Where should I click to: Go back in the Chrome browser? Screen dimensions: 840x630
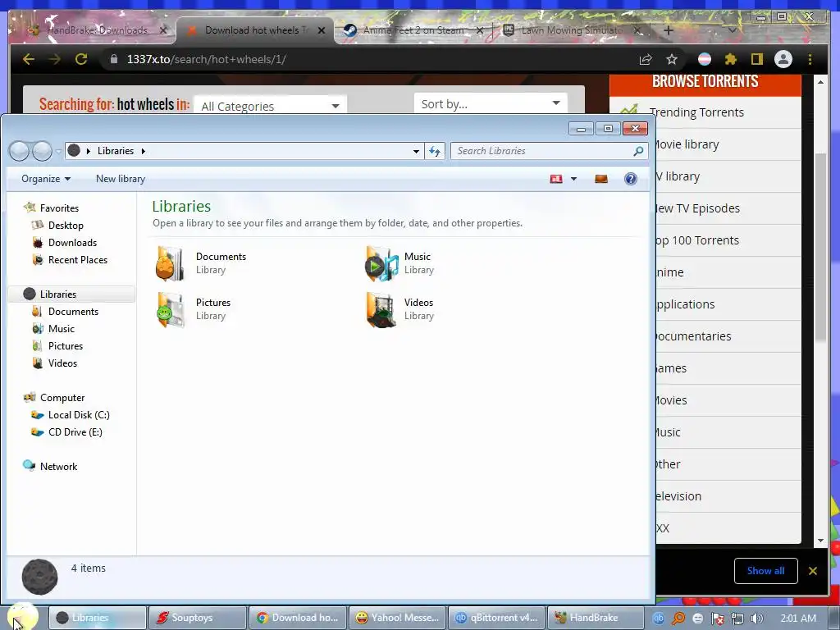(x=29, y=59)
